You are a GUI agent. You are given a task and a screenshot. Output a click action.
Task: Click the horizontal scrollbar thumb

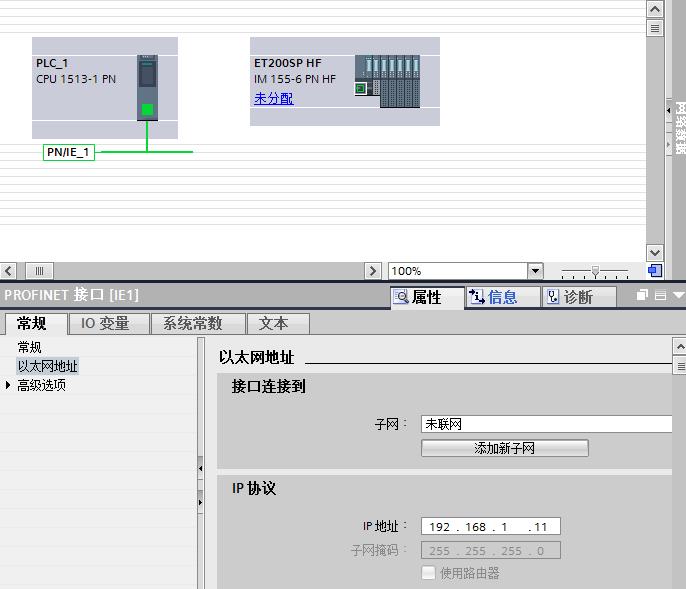[x=39, y=271]
